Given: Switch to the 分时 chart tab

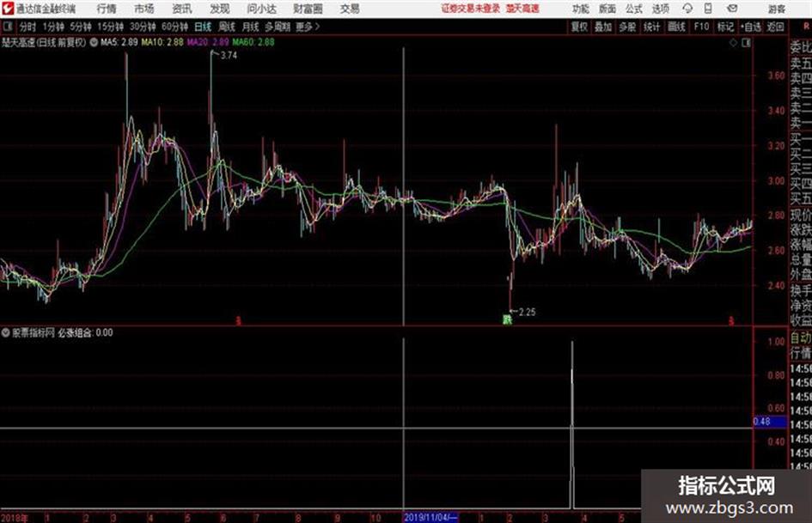Looking at the screenshot, I should 28,27.
